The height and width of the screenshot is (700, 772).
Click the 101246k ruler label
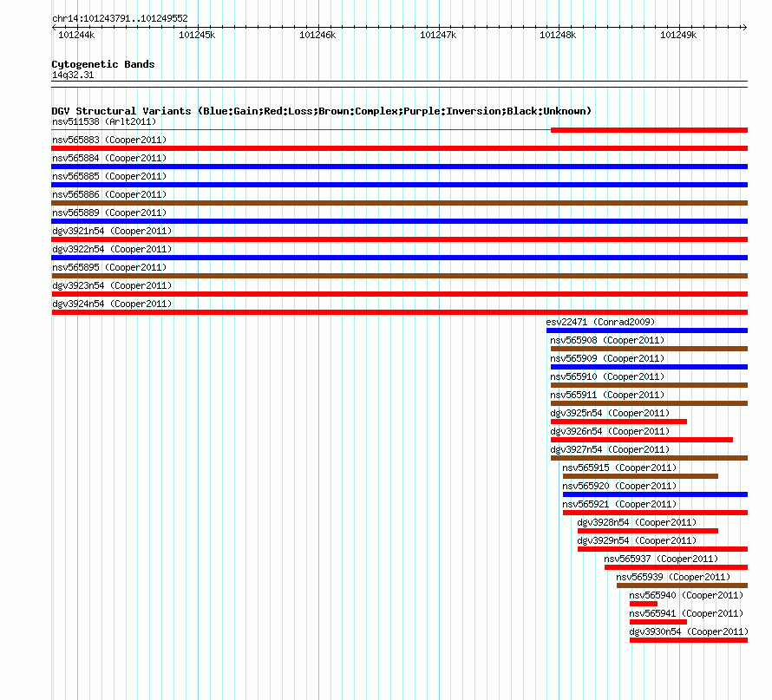(x=317, y=35)
